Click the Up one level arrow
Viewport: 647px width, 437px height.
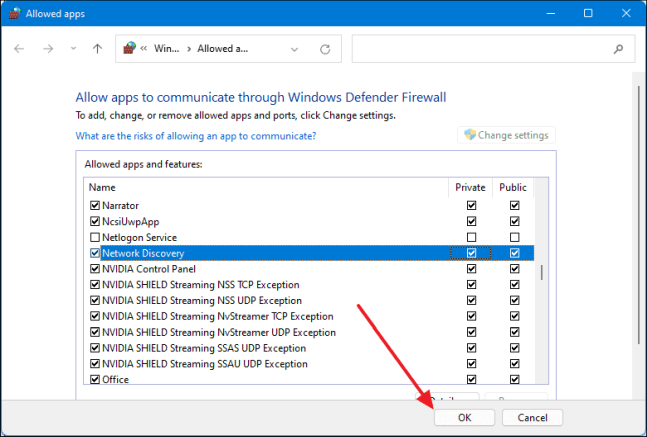tap(97, 49)
